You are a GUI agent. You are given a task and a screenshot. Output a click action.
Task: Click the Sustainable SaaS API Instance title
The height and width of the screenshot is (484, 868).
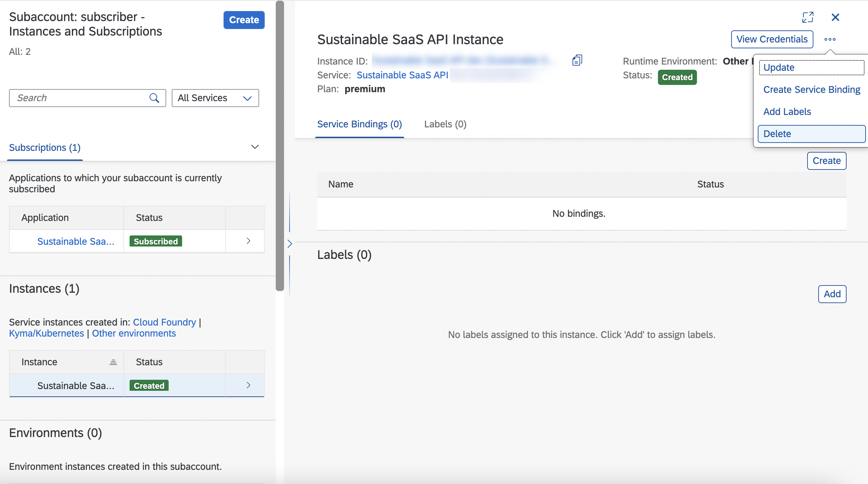(410, 40)
